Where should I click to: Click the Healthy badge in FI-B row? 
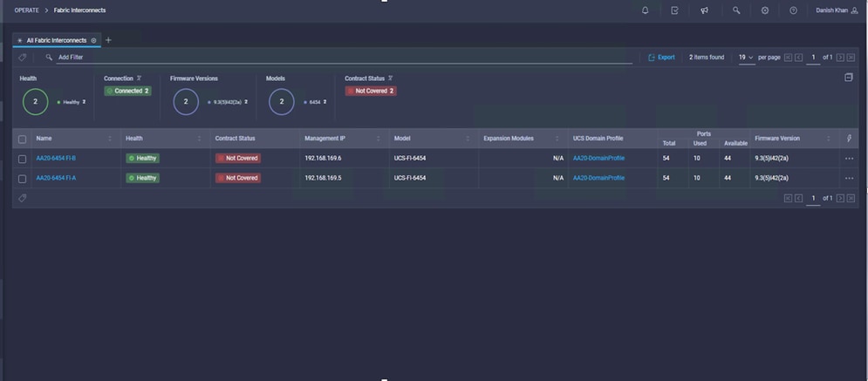tap(143, 158)
